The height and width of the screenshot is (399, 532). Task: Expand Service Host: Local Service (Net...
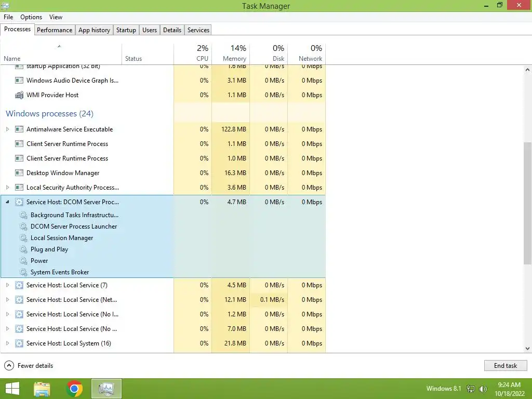click(7, 300)
